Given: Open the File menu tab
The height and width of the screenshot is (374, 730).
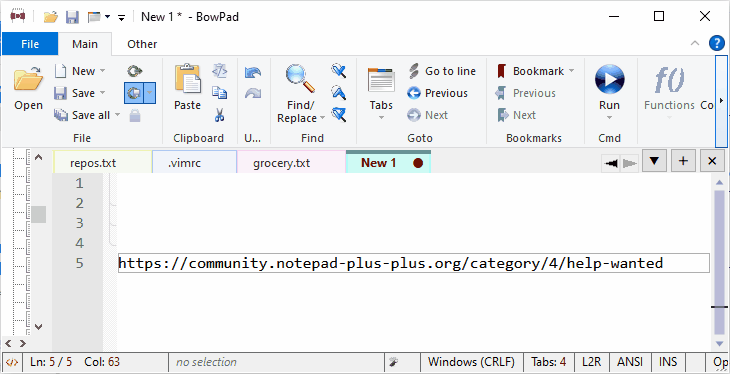Looking at the screenshot, I should (x=30, y=44).
